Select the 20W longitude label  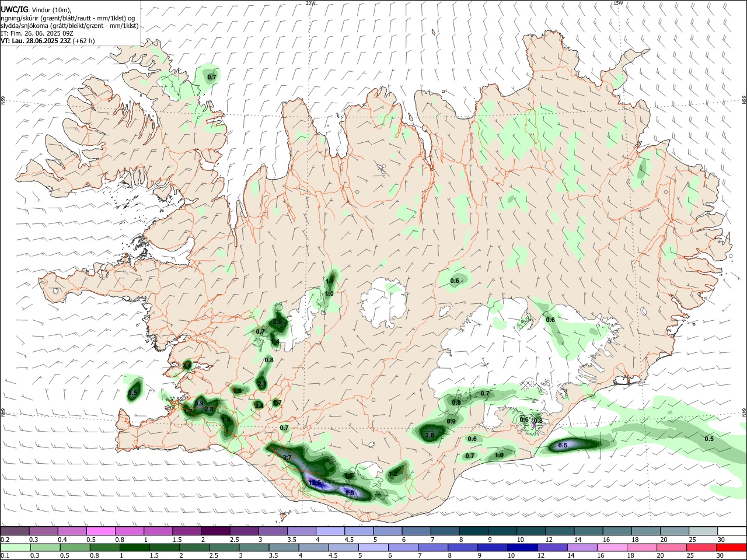[x=310, y=3]
